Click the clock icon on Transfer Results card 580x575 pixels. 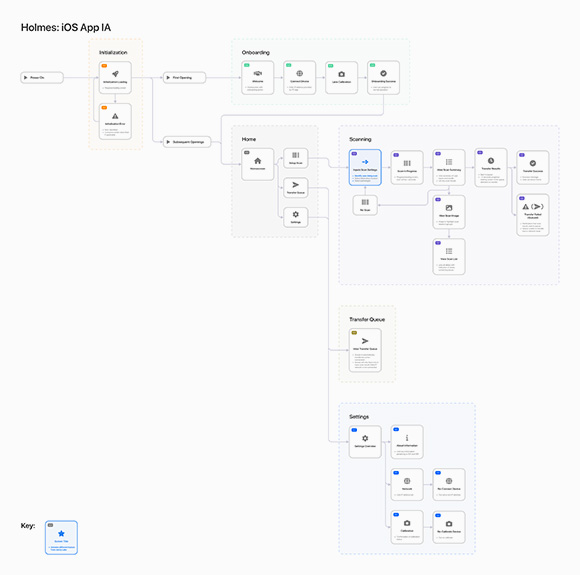[491, 161]
